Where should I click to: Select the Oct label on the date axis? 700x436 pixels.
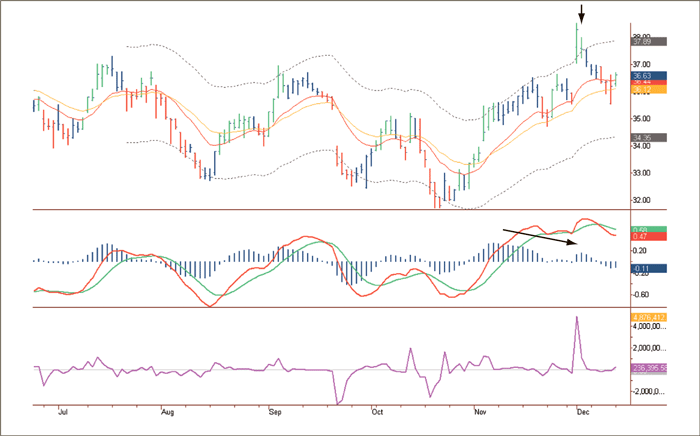tap(377, 411)
